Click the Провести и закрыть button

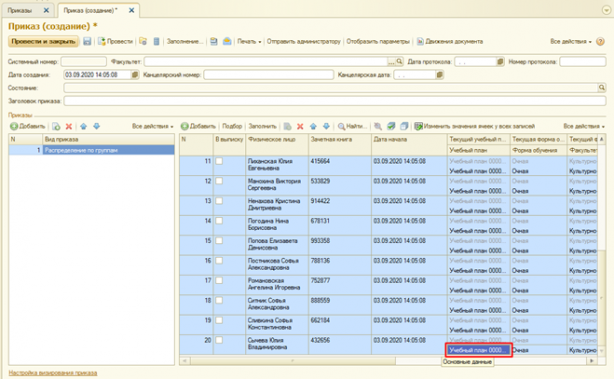[43, 41]
